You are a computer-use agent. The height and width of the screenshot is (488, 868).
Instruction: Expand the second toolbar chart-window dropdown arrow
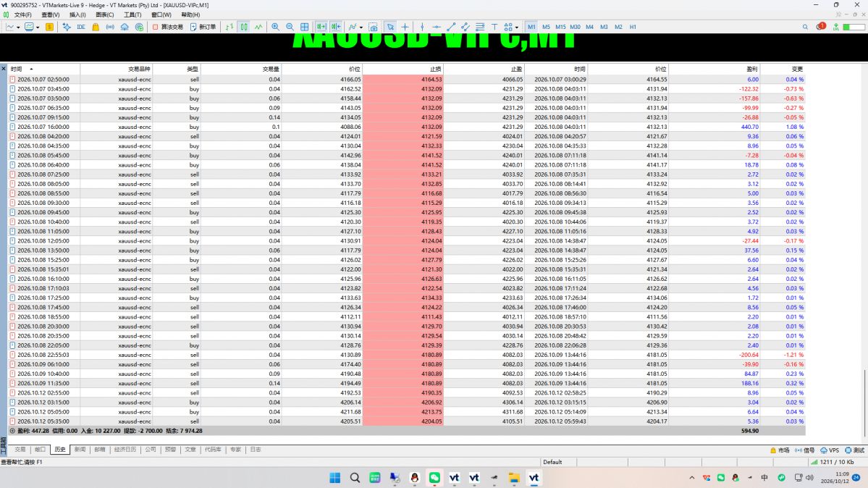click(38, 27)
